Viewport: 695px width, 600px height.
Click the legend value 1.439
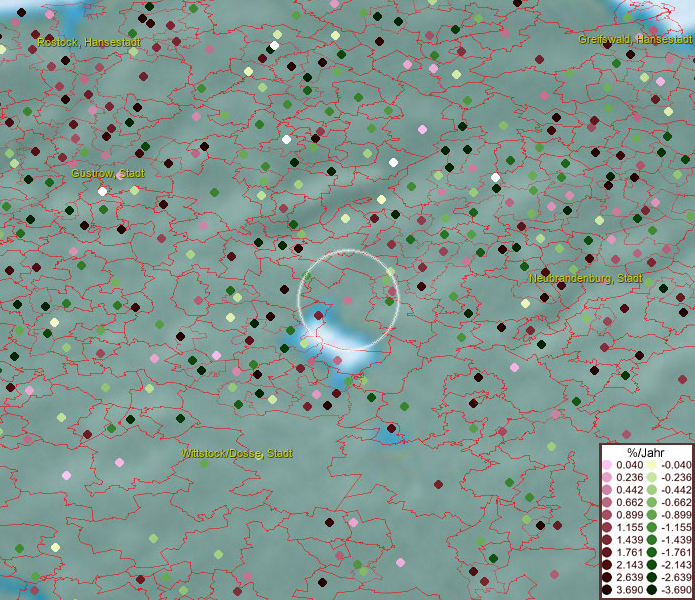tap(629, 540)
